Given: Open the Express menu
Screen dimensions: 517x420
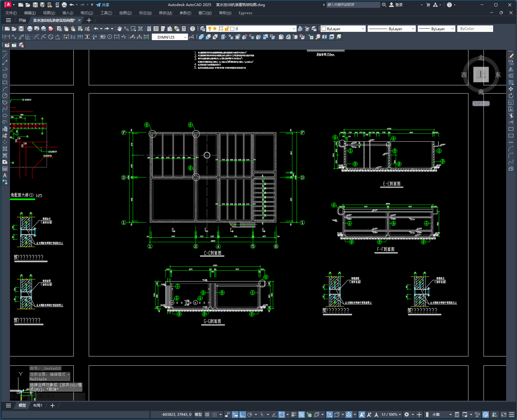Looking at the screenshot, I should click(245, 13).
